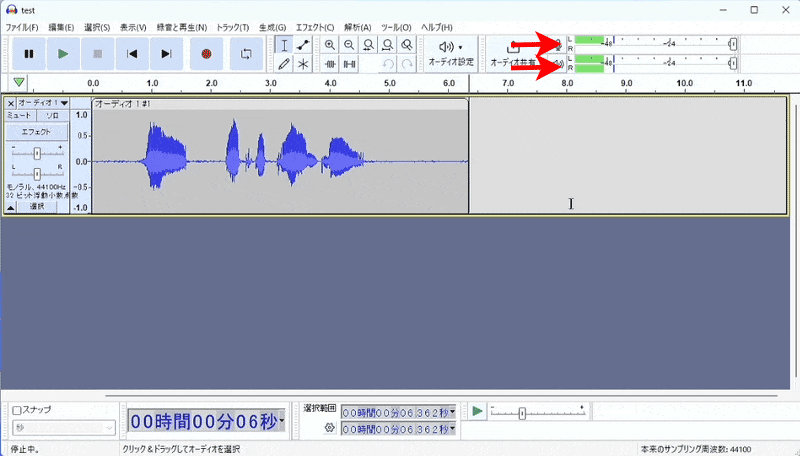
Task: Open the 選択(S) menu
Action: pyautogui.click(x=97, y=27)
